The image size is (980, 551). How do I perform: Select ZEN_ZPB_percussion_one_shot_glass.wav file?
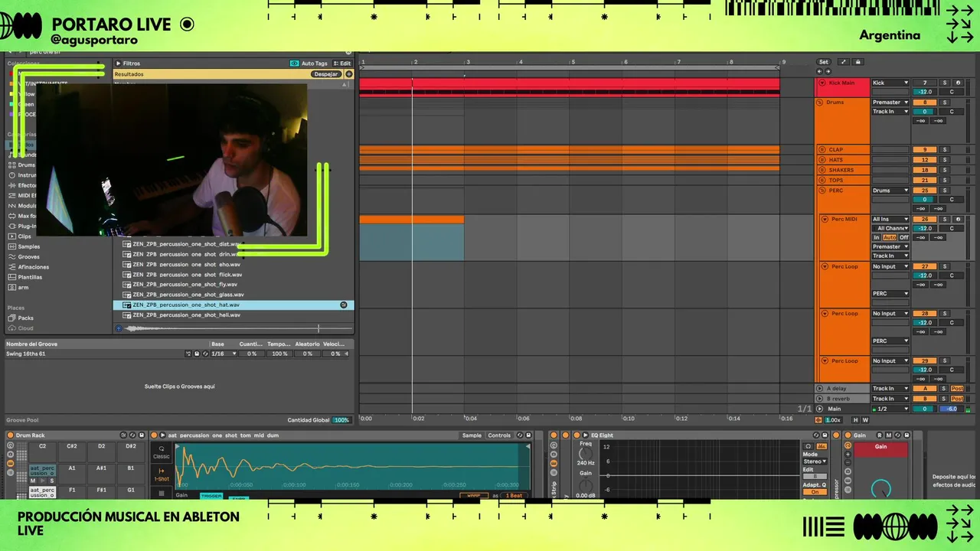[x=233, y=295]
